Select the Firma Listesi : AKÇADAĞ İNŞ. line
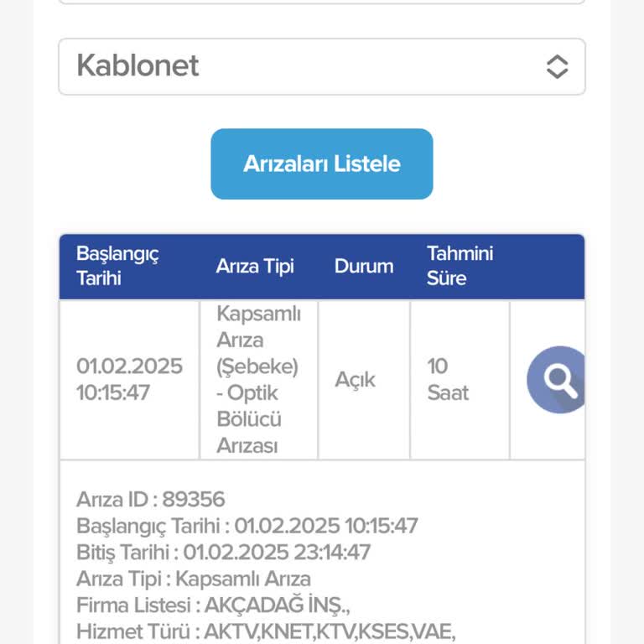 point(210,605)
